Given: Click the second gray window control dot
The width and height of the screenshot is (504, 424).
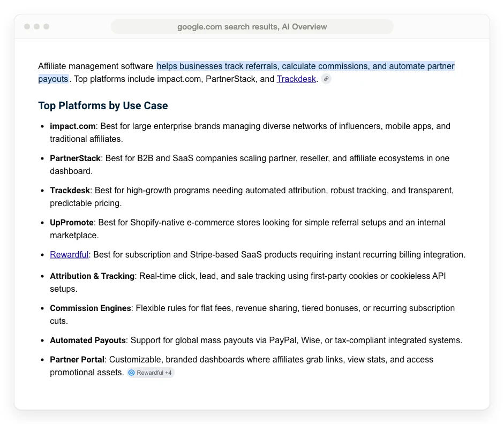Looking at the screenshot, I should 36,26.
